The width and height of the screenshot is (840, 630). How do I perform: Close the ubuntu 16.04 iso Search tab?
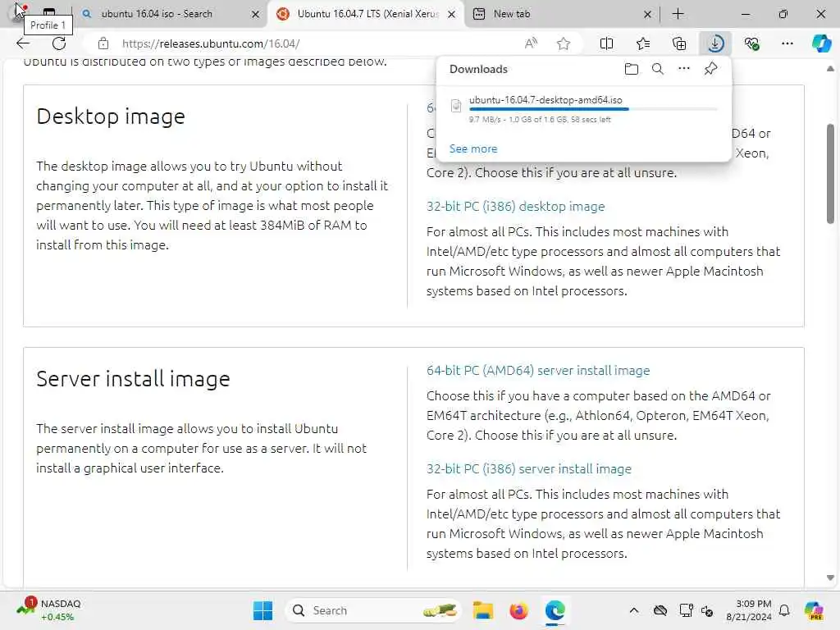tap(256, 14)
